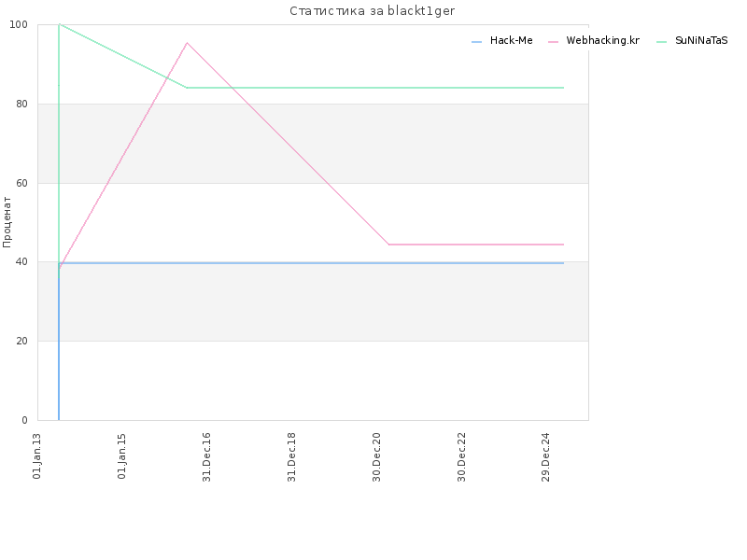This screenshot has width=747, height=560.
Task: Toggle the SuNiNaTaS legend entry
Action: (692, 41)
